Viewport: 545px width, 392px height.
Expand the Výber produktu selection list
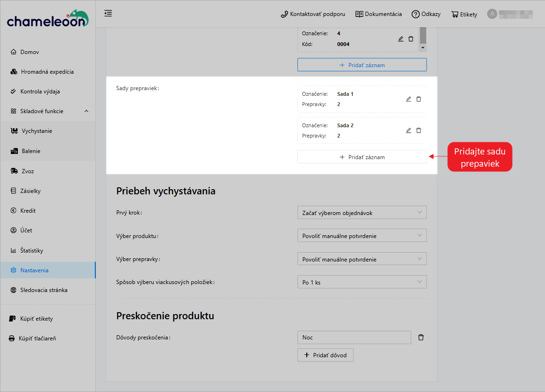[x=362, y=235]
